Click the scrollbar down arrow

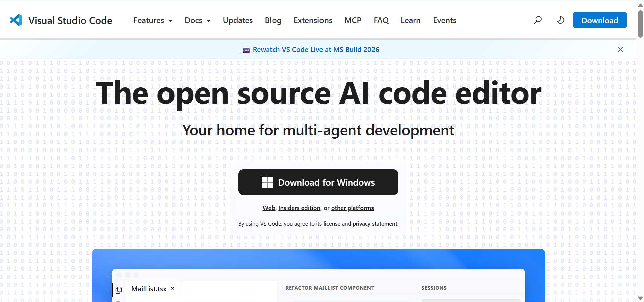[640, 298]
